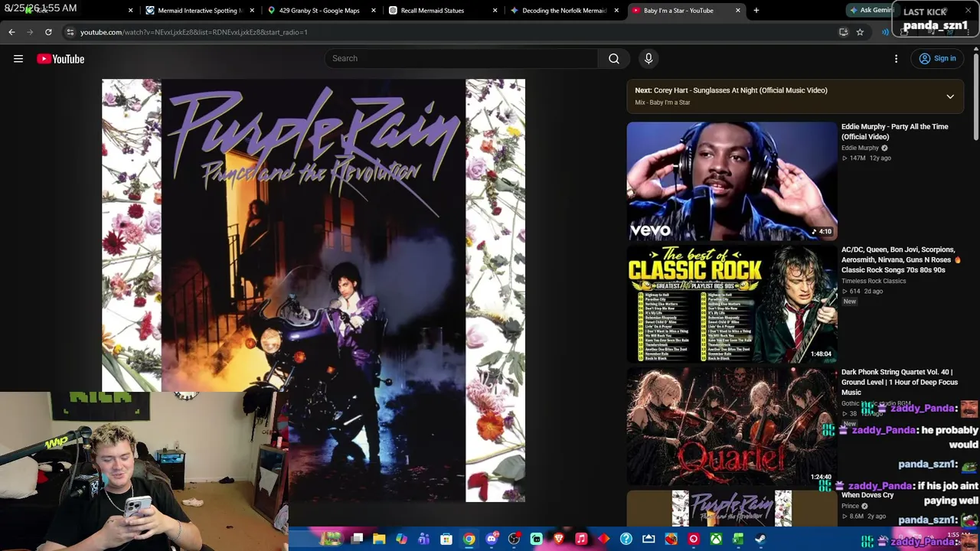Open a new browser tab
This screenshot has height=551, width=980.
tap(756, 11)
